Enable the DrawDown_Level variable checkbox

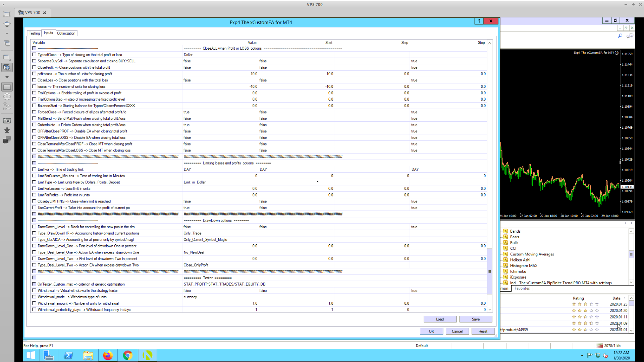click(34, 227)
